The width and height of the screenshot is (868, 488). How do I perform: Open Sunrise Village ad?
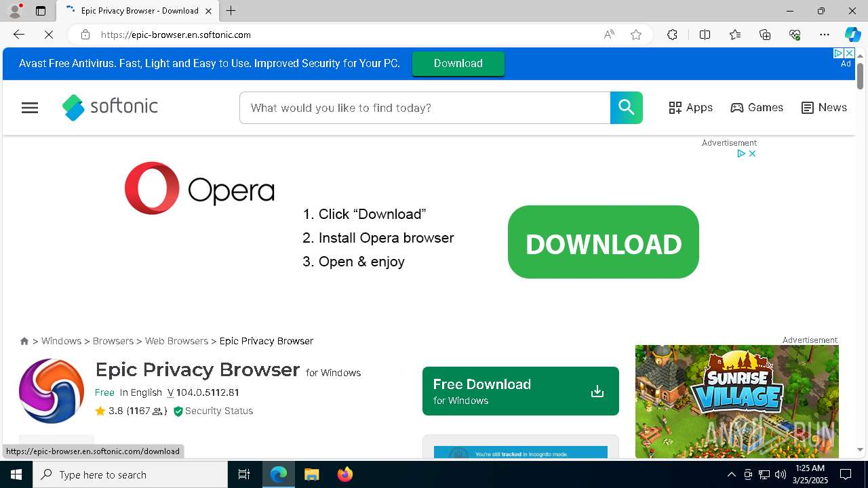(x=737, y=401)
